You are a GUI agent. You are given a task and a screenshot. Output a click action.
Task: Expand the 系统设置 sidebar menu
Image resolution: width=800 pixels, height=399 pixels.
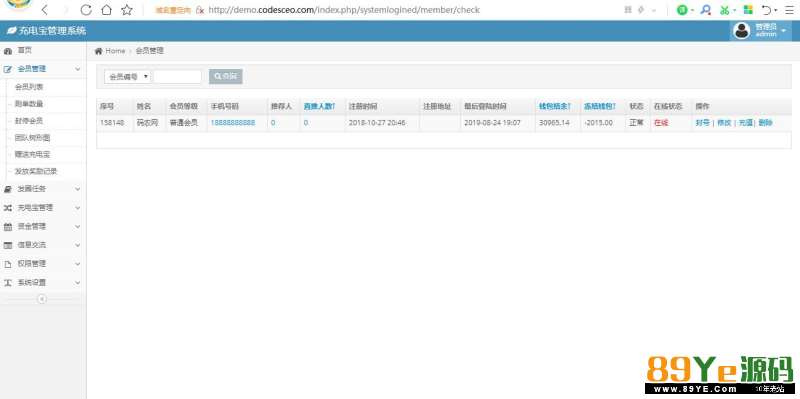click(42, 283)
